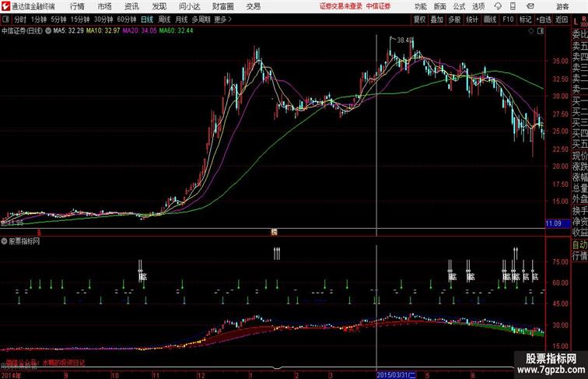This screenshot has height=379, width=588.
Task: Select the 多周期 multi-period view
Action: tap(201, 19)
